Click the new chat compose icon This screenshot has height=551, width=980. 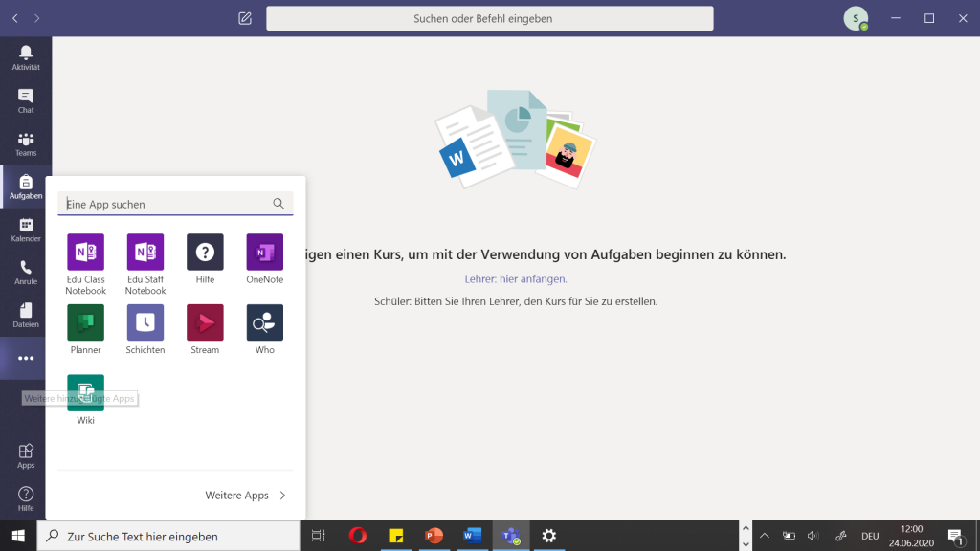pyautogui.click(x=245, y=19)
